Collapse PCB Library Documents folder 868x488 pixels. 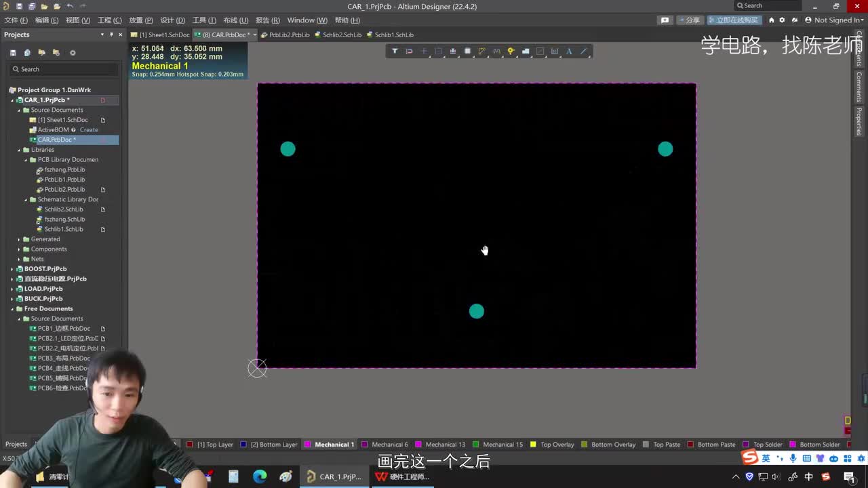click(x=26, y=160)
